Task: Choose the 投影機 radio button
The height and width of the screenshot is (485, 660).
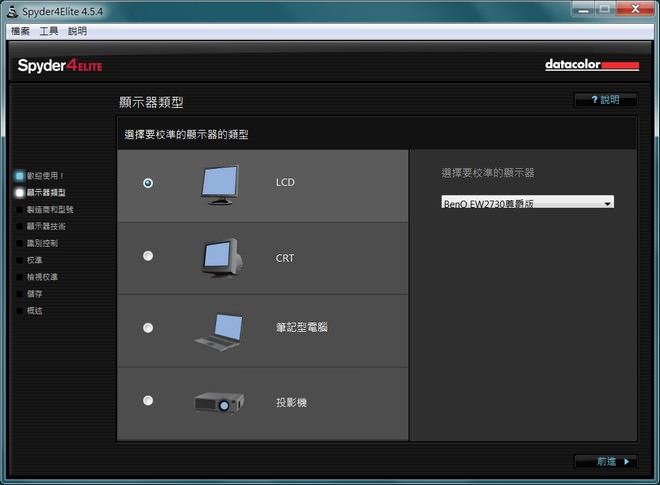Action: pyautogui.click(x=148, y=400)
